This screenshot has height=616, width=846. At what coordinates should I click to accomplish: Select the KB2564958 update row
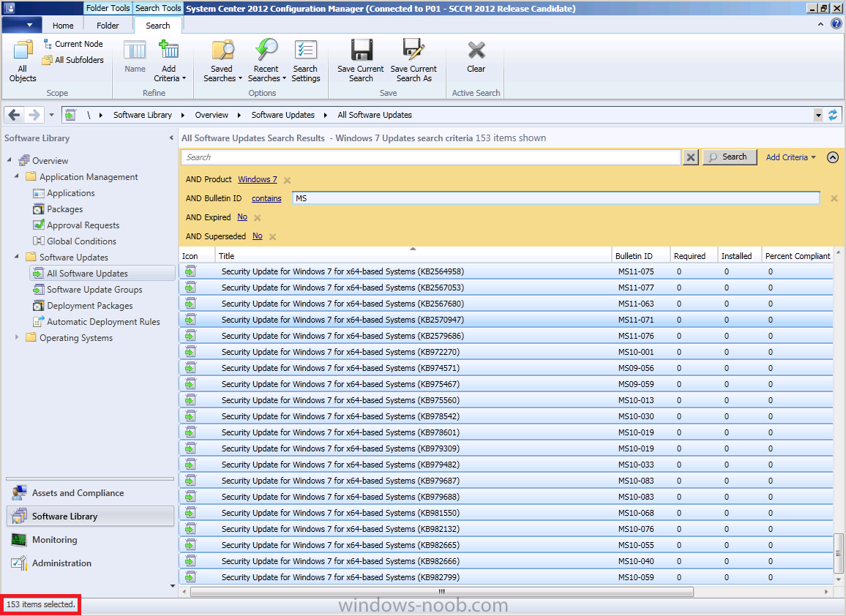[x=506, y=272]
